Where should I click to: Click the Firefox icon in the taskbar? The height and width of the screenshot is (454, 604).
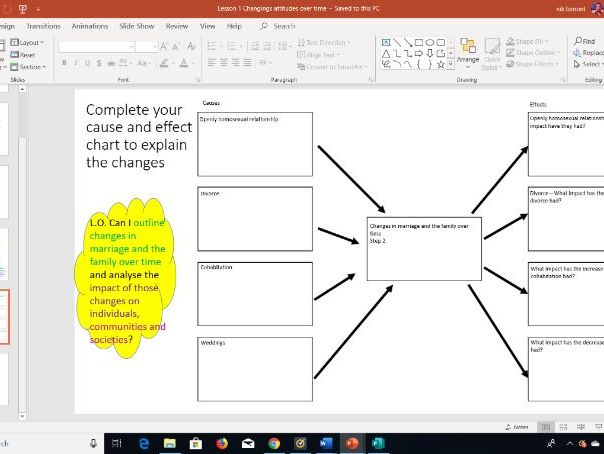click(x=221, y=442)
